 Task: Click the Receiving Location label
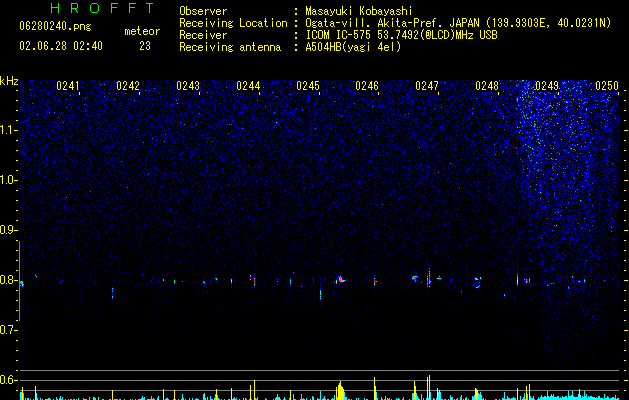pos(233,23)
